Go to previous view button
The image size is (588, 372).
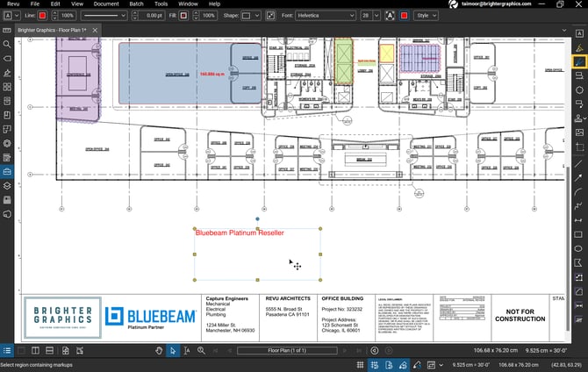pos(374,351)
